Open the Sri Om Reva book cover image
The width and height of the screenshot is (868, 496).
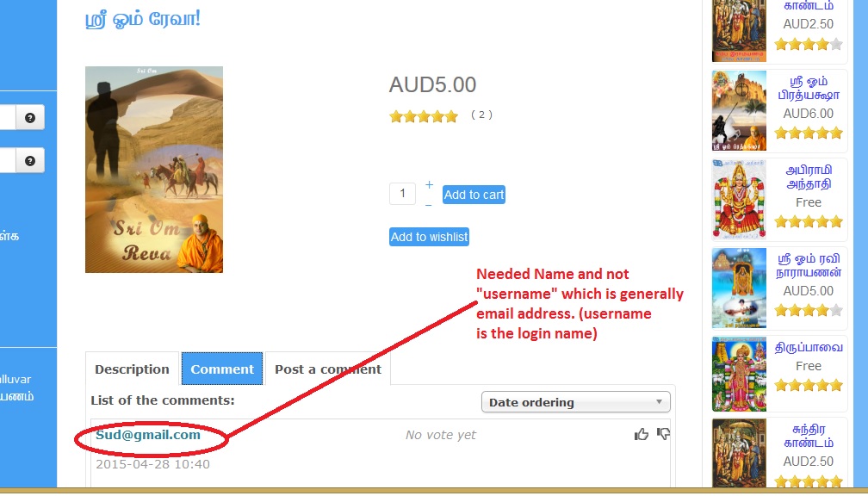click(154, 170)
